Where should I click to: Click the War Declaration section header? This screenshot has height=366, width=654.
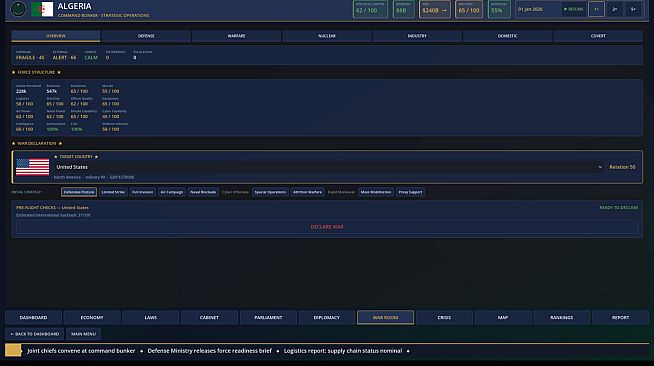(37, 143)
